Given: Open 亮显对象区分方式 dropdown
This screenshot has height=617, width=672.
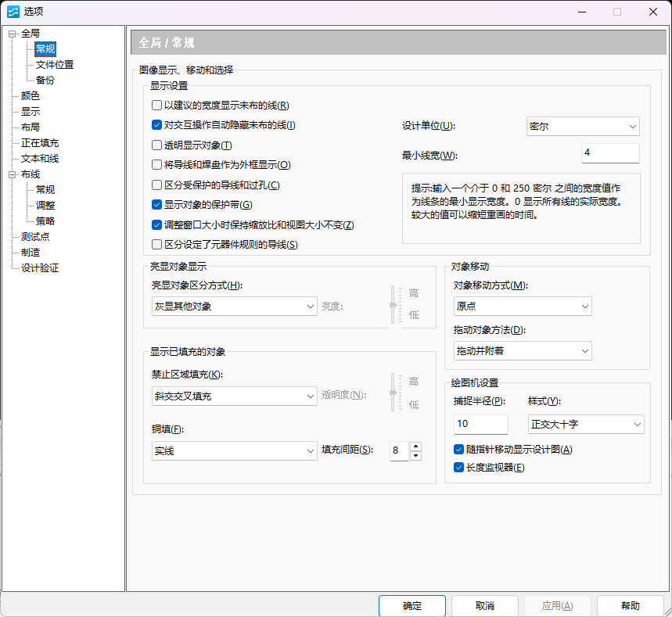Looking at the screenshot, I should coord(234,307).
